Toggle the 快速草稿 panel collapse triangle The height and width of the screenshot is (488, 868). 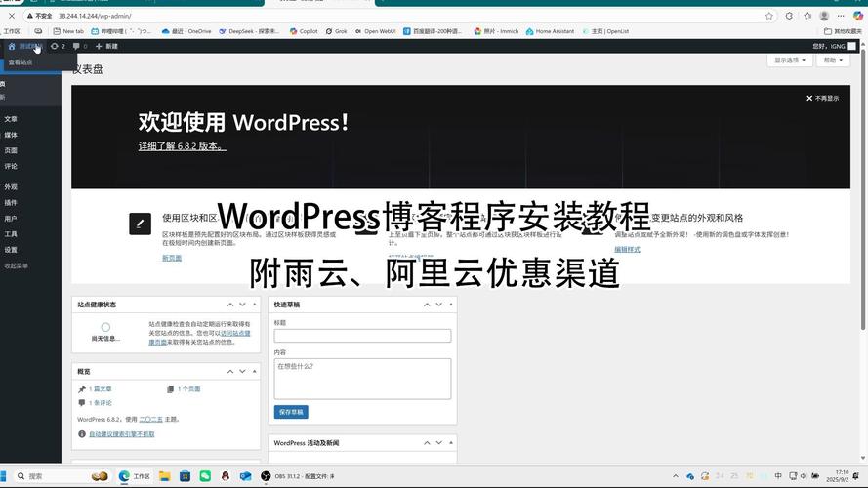pos(451,305)
